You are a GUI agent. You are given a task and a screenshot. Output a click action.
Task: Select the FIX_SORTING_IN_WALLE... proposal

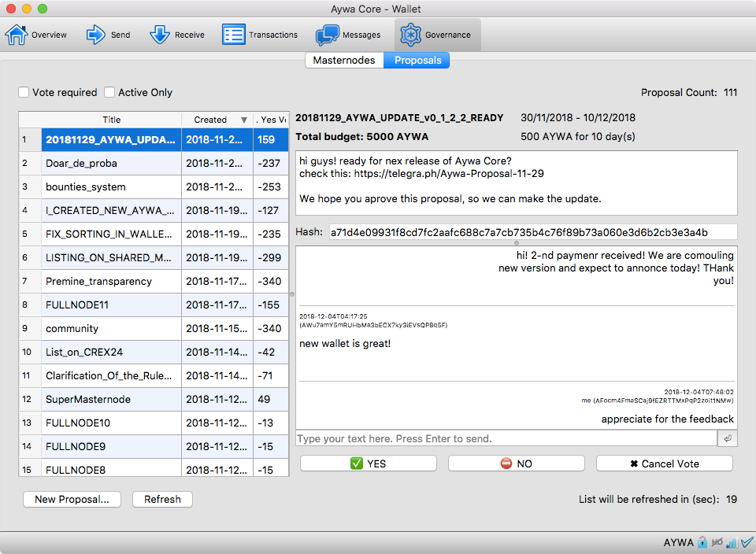click(154, 235)
